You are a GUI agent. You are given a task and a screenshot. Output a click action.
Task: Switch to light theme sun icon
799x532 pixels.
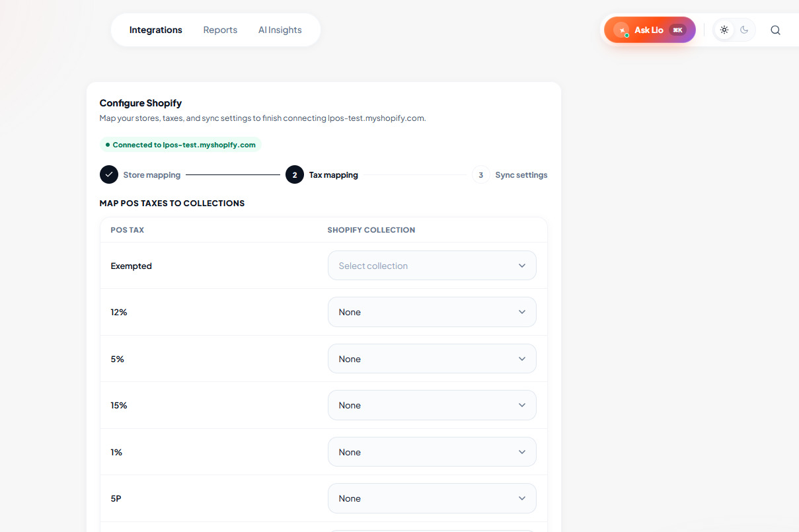click(x=724, y=30)
